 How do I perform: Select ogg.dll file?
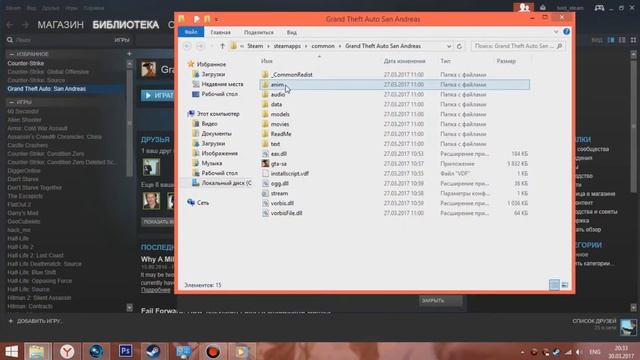pos(280,183)
